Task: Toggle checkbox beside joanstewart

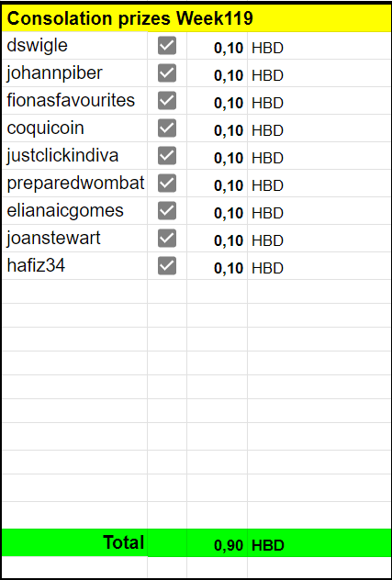Action: pos(167,239)
